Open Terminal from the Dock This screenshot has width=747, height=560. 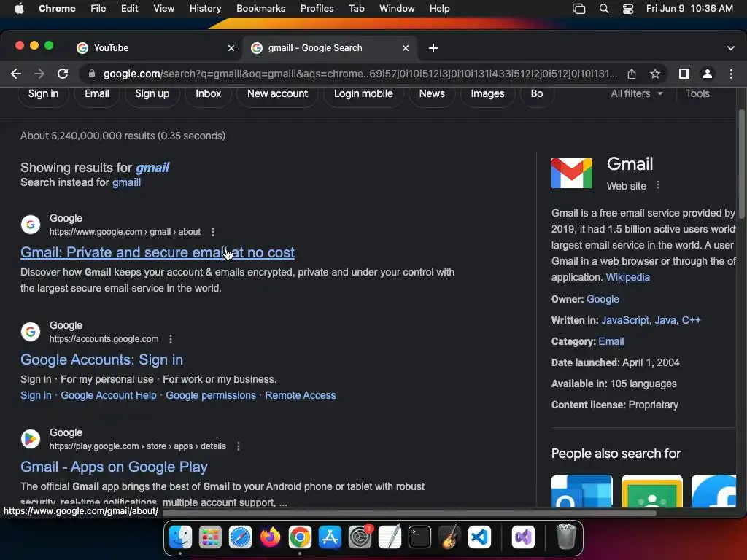(x=419, y=537)
